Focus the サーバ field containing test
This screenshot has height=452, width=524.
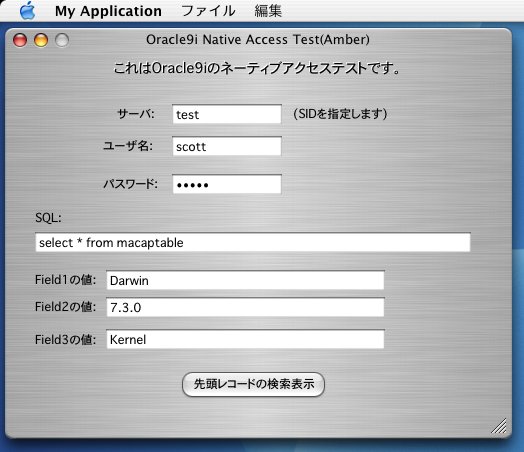[x=227, y=114]
